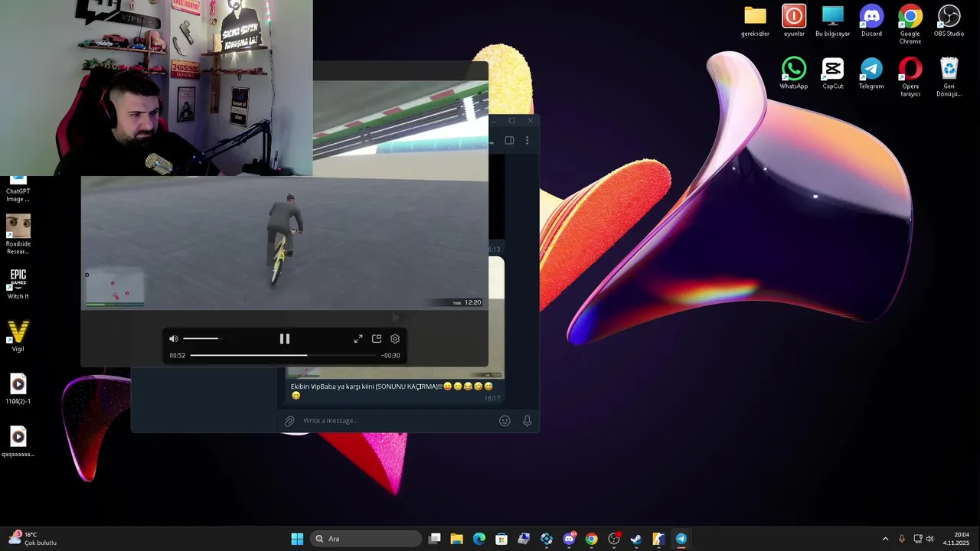
Task: Open Epic Games Witch It shortcut
Action: pyautogui.click(x=18, y=284)
